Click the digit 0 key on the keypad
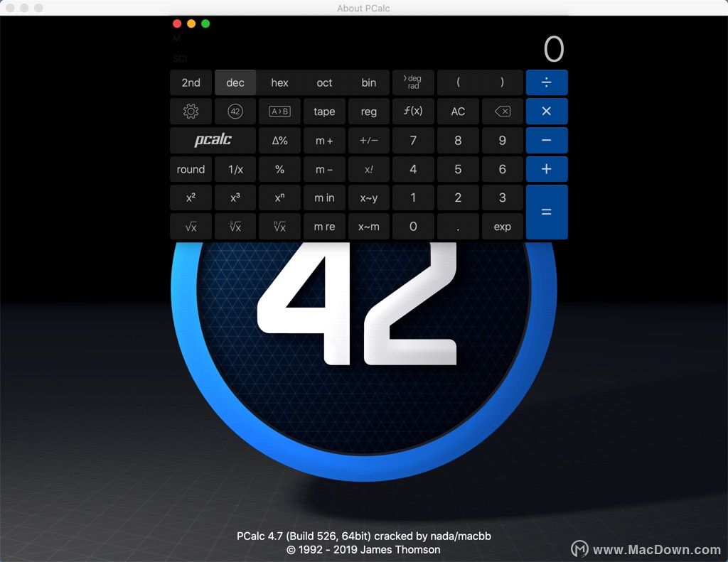Viewport: 728px width, 562px height. coord(413,227)
